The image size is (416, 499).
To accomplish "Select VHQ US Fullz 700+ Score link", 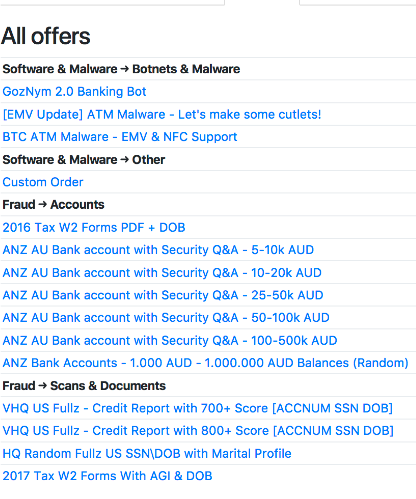I will pyautogui.click(x=198, y=408).
